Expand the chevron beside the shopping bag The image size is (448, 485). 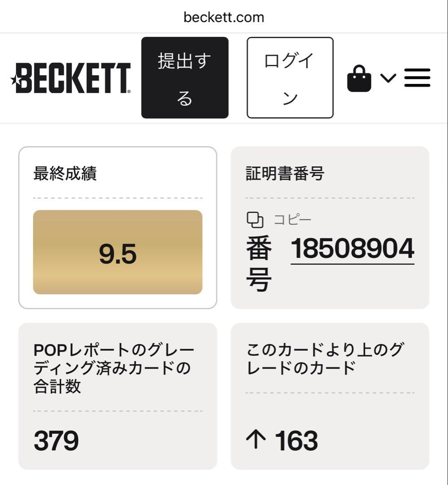tap(388, 78)
